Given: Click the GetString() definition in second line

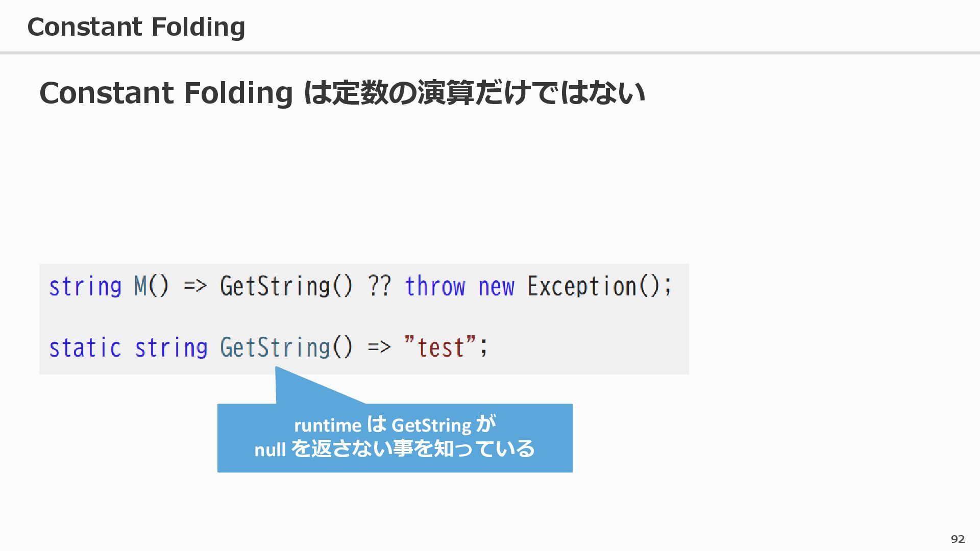Looking at the screenshot, I should pyautogui.click(x=286, y=348).
